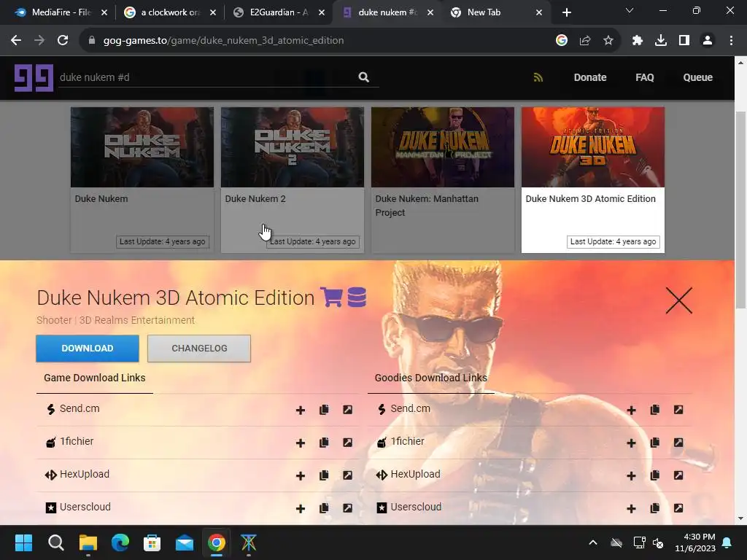
Task: Switch to the a clockwork orange tab
Action: [x=170, y=12]
